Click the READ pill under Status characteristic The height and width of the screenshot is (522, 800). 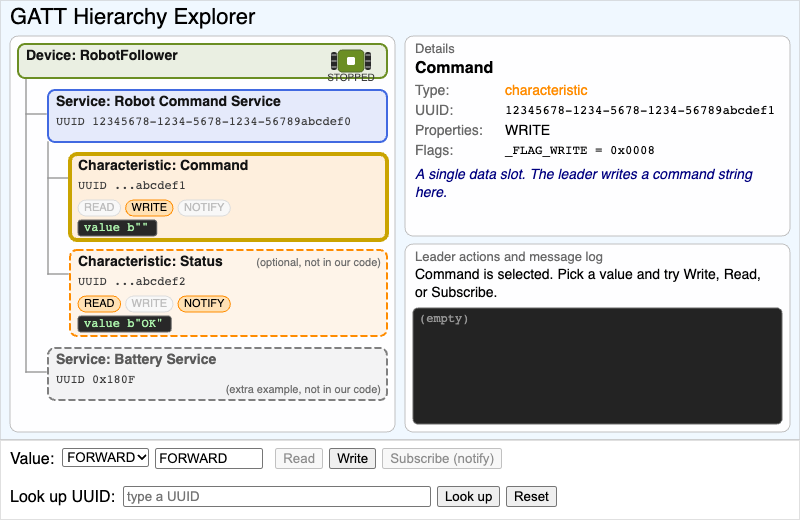click(x=99, y=304)
